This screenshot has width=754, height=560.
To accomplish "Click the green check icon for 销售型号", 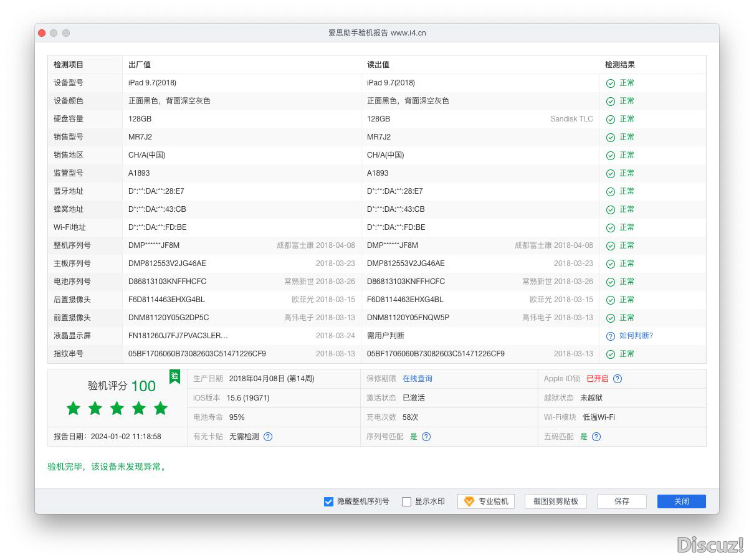I will [x=611, y=137].
